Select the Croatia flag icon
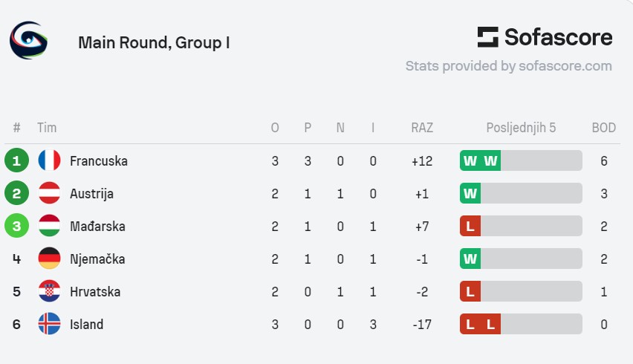 [x=49, y=291]
